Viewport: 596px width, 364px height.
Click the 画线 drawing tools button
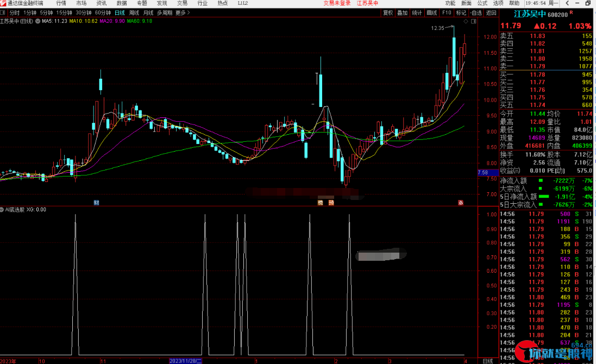point(432,13)
